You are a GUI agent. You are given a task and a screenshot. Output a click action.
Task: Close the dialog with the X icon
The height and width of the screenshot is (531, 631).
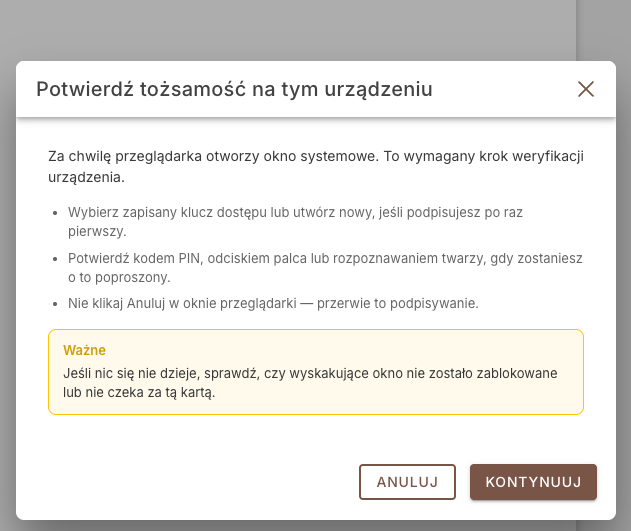coord(586,89)
